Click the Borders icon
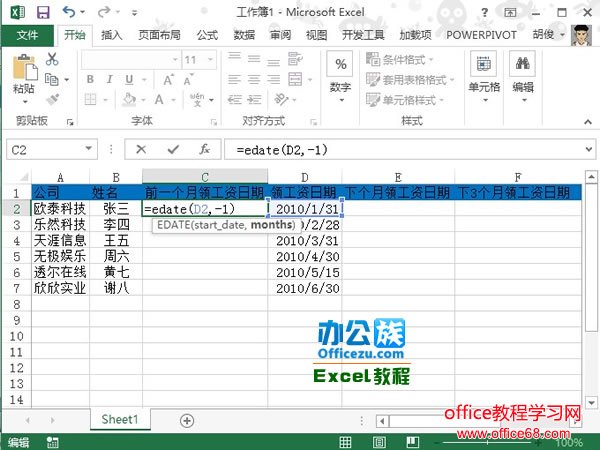Image resolution: width=600 pixels, height=450 pixels. [90, 99]
